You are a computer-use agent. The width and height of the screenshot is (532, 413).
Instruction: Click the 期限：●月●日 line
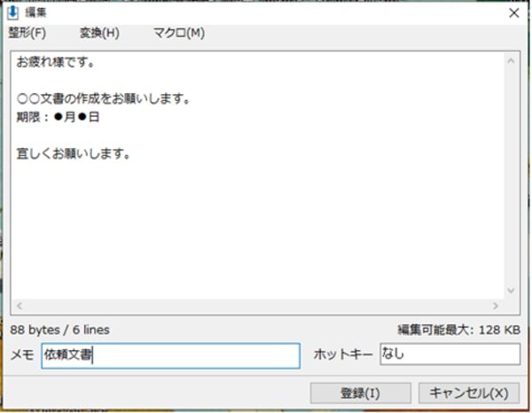click(58, 116)
